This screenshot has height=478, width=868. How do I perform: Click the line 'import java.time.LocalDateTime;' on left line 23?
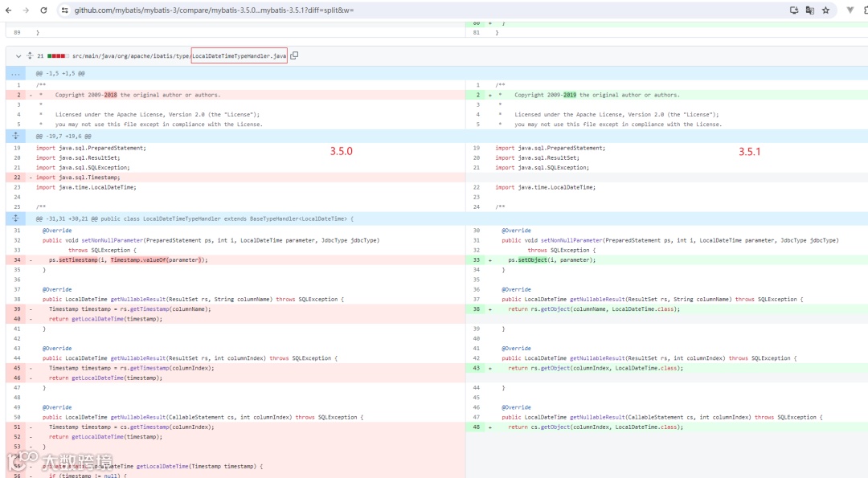pos(86,187)
